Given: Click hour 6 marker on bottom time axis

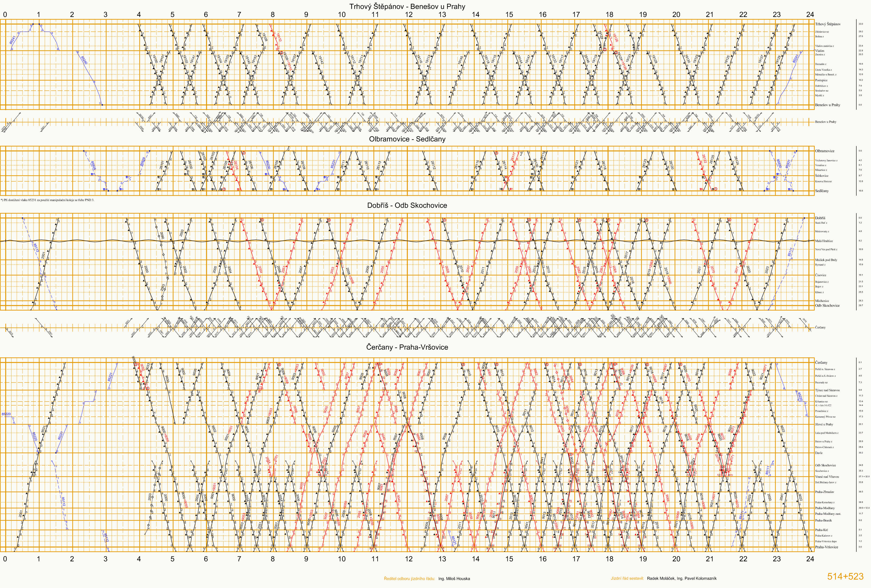Looking at the screenshot, I should 206,559.
